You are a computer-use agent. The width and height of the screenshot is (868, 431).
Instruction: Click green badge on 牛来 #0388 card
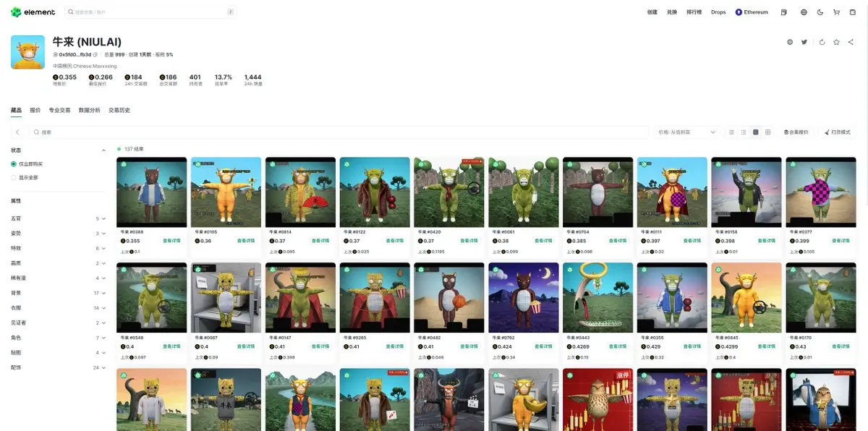point(123,164)
